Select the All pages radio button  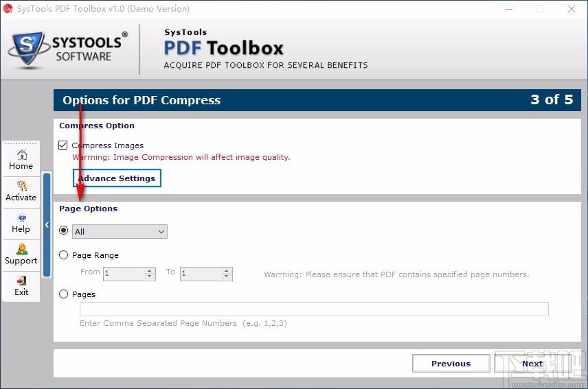point(63,231)
